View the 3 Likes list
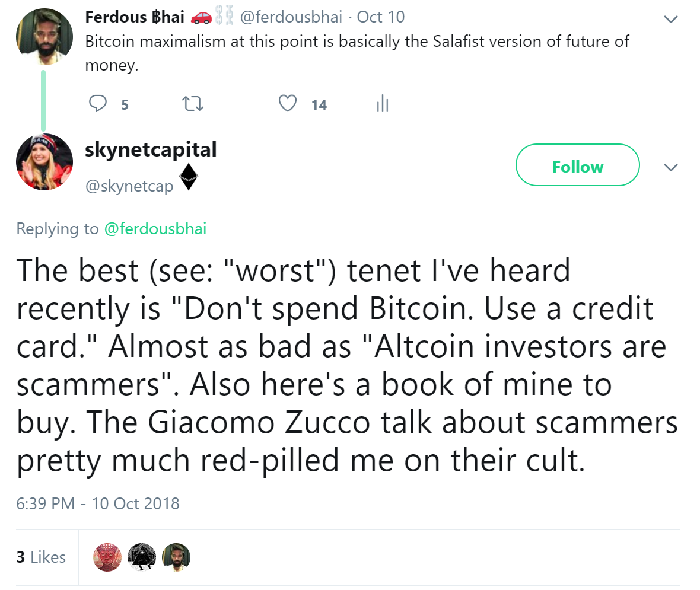This screenshot has width=700, height=590. (41, 557)
